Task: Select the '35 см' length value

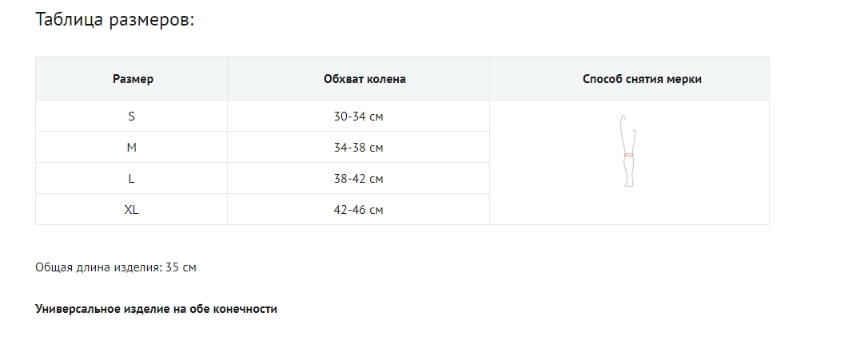Action: (x=181, y=267)
